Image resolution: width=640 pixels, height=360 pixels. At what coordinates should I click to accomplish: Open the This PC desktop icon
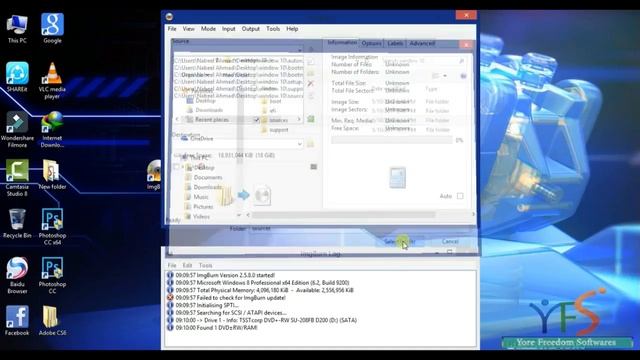click(17, 29)
